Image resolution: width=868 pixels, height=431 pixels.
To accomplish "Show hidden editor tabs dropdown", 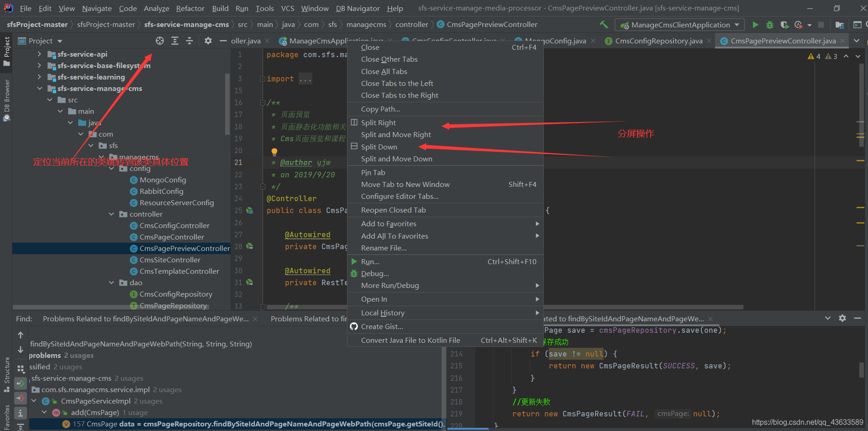I will tap(857, 41).
